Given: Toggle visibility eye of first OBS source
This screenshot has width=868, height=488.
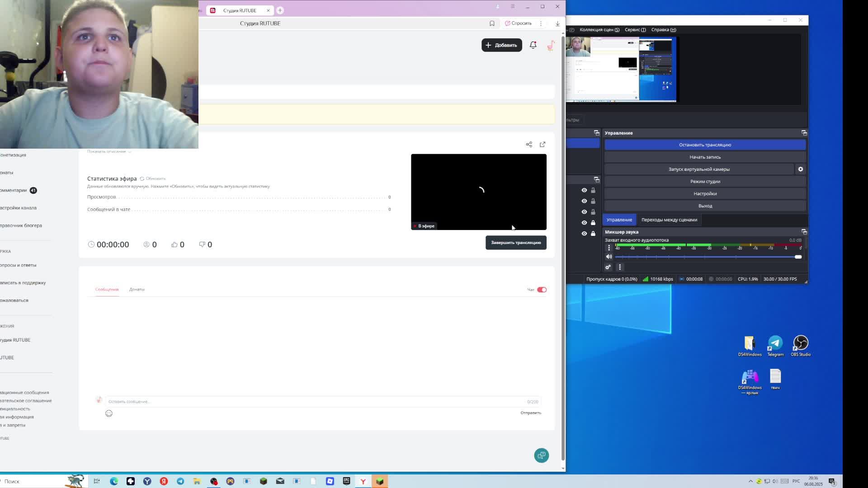Looking at the screenshot, I should (x=584, y=190).
